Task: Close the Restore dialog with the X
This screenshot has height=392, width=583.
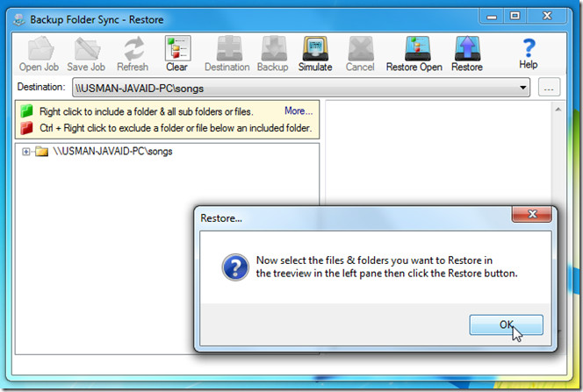Action: point(532,214)
